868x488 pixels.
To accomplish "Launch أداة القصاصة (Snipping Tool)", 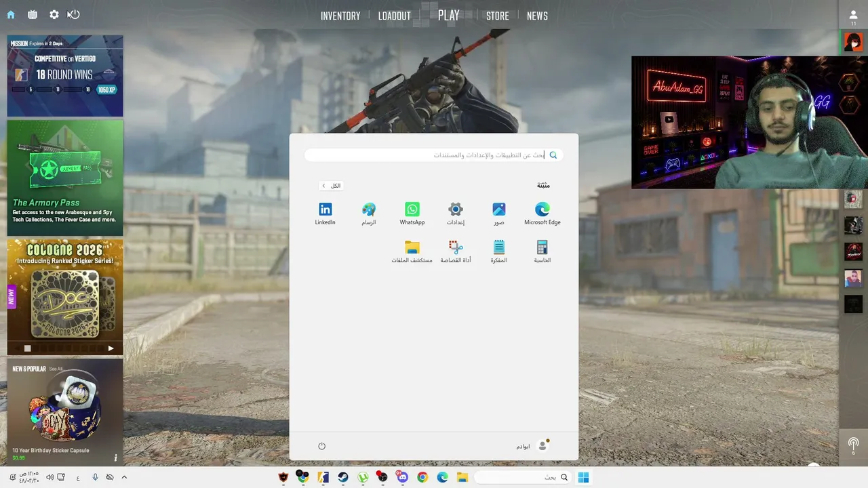I will (456, 251).
